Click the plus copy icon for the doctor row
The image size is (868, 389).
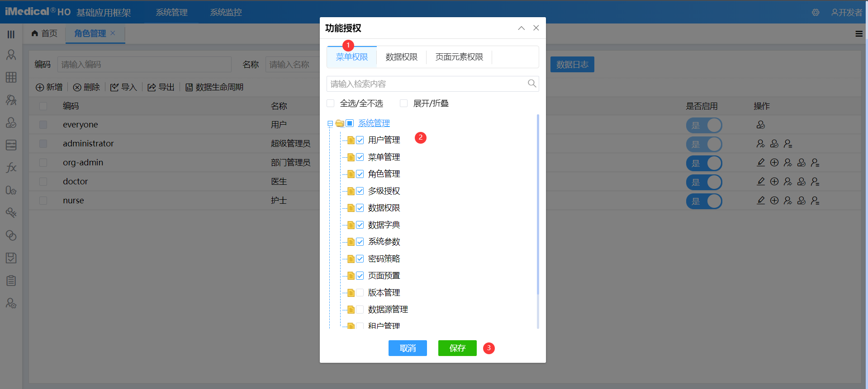tap(774, 182)
